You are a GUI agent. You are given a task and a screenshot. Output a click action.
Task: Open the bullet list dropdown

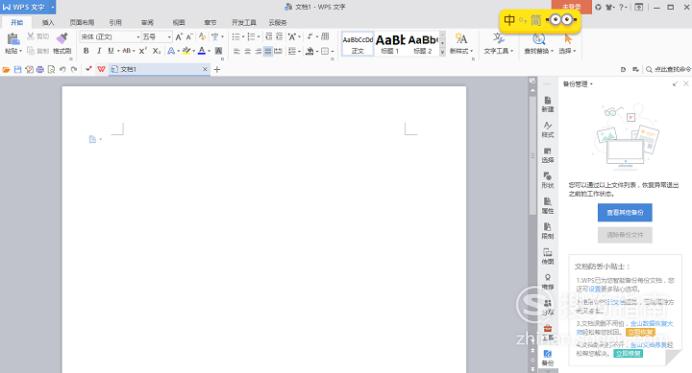click(x=243, y=37)
